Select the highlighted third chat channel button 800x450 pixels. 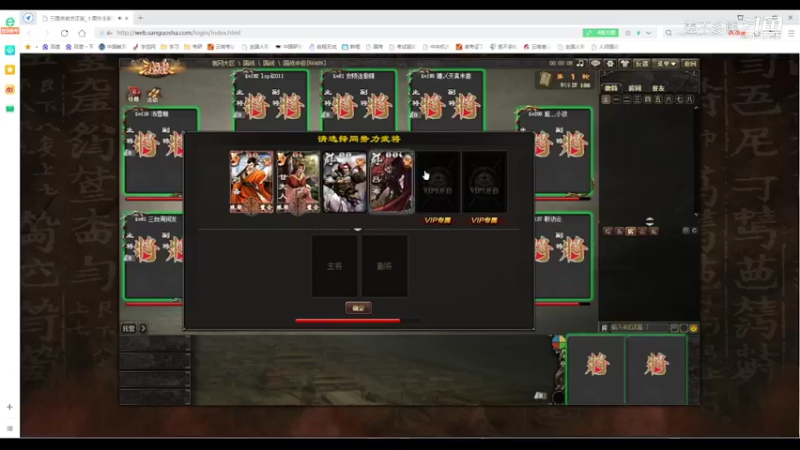pos(631,231)
